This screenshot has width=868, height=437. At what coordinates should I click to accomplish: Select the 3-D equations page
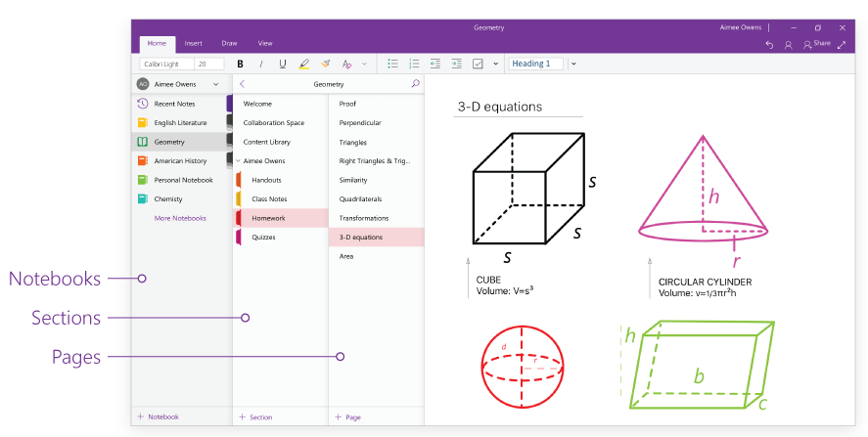tap(377, 238)
